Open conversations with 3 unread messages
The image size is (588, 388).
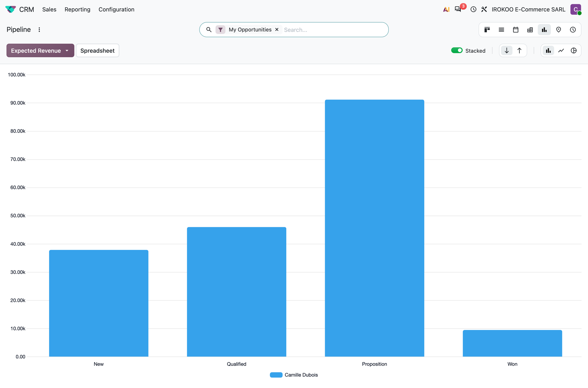[x=458, y=9]
